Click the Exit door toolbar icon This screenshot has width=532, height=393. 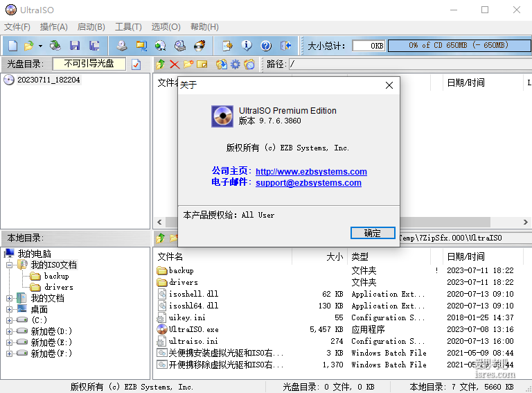(x=285, y=46)
